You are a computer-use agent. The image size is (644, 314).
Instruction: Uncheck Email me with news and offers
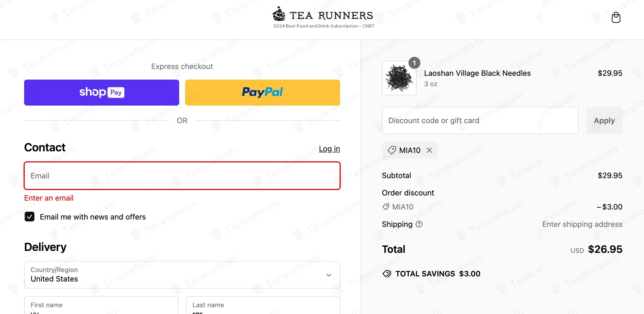30,217
